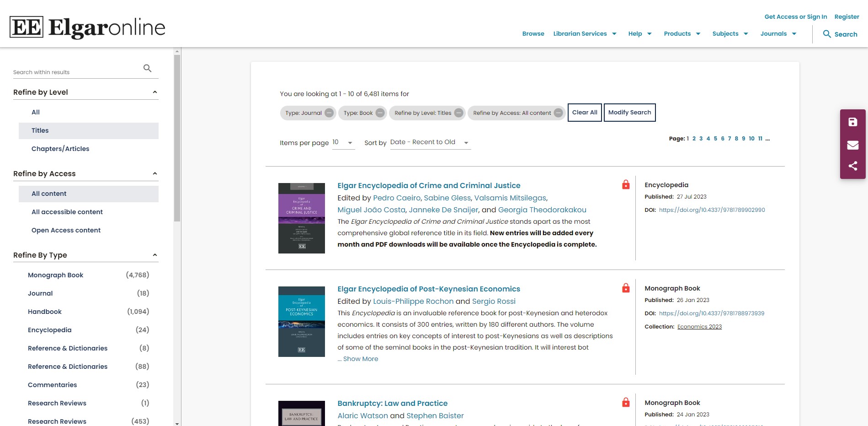Go to results page 5
Image resolution: width=868 pixels, height=426 pixels.
click(715, 139)
